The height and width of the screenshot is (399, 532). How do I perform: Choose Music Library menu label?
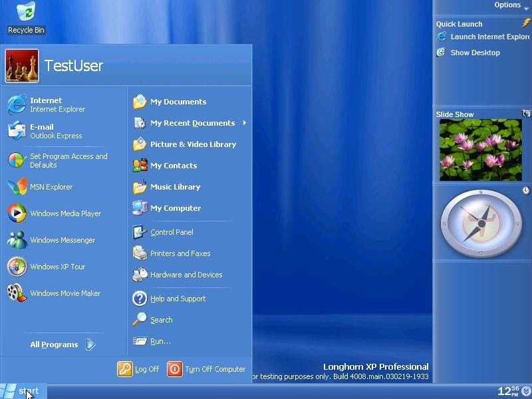coord(175,187)
